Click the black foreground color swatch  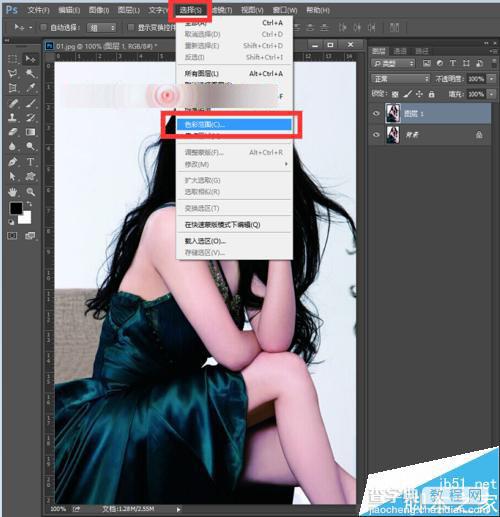[x=16, y=208]
